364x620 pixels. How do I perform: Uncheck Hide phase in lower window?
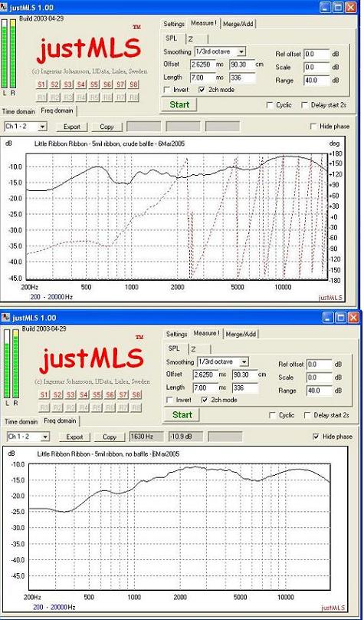pos(316,437)
